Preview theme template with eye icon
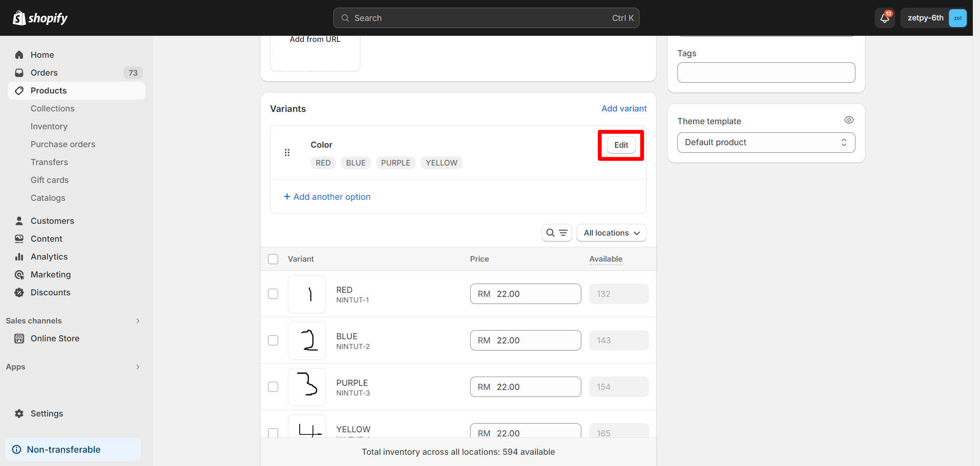Screen dimensions: 980x466 click(849, 120)
